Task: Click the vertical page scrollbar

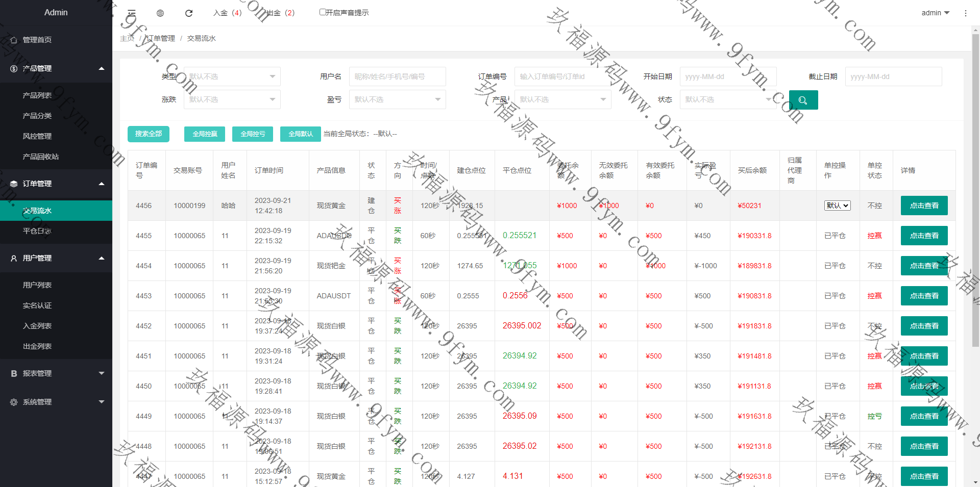Action: pos(975,204)
